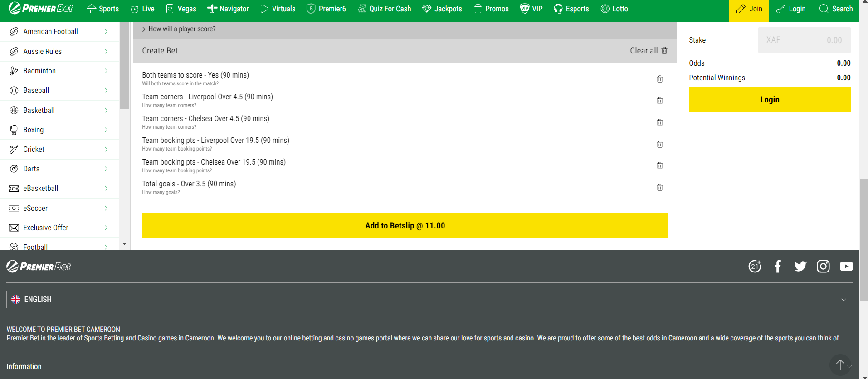The height and width of the screenshot is (379, 868).
Task: Open Premier Bet Instagram page
Action: (x=823, y=266)
